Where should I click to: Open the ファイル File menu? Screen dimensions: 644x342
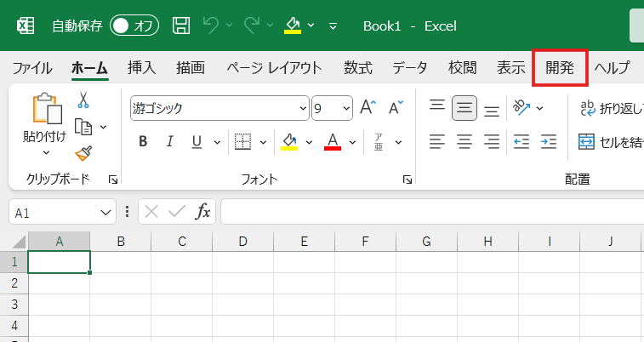[x=32, y=68]
